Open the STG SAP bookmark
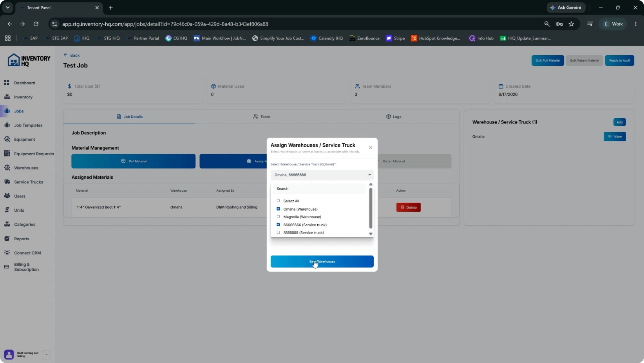644x363 pixels. coord(56,38)
